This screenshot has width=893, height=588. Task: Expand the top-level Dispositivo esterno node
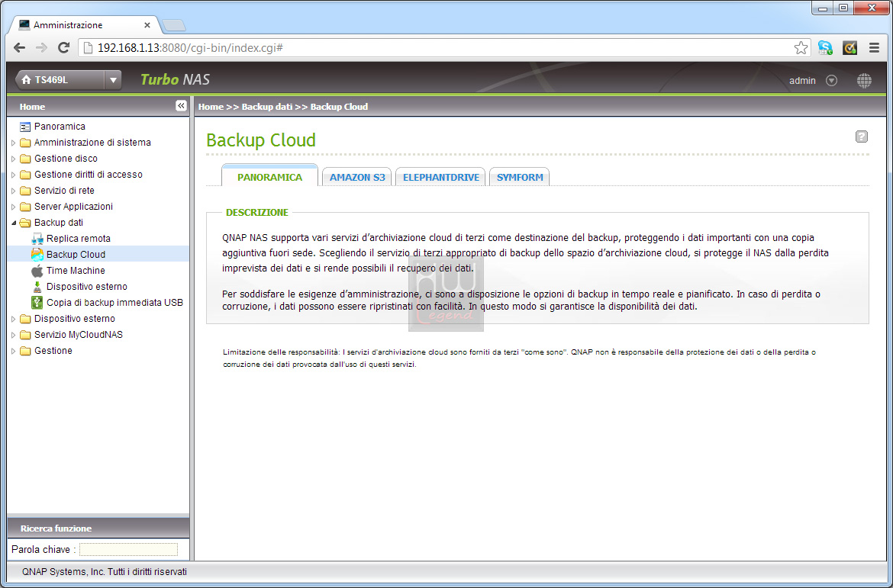[14, 319]
